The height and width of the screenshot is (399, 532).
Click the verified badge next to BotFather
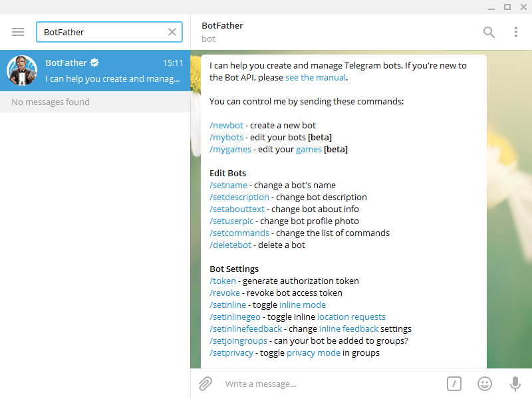(94, 63)
